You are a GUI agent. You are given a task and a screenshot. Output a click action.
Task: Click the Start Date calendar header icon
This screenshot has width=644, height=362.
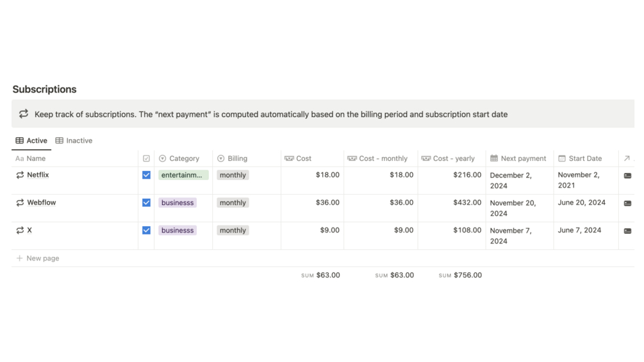(x=562, y=158)
